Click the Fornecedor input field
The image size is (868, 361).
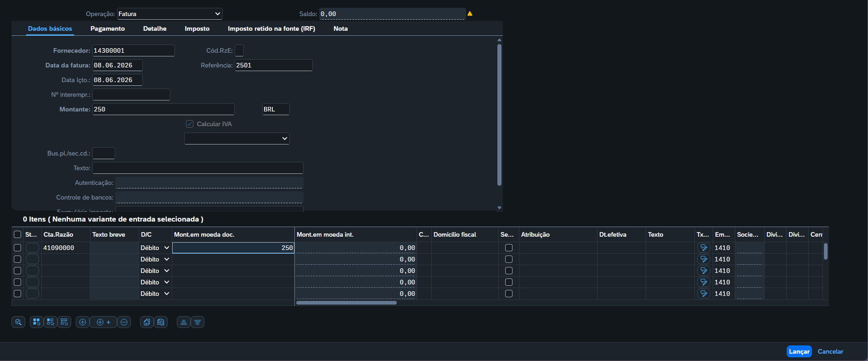(x=134, y=50)
